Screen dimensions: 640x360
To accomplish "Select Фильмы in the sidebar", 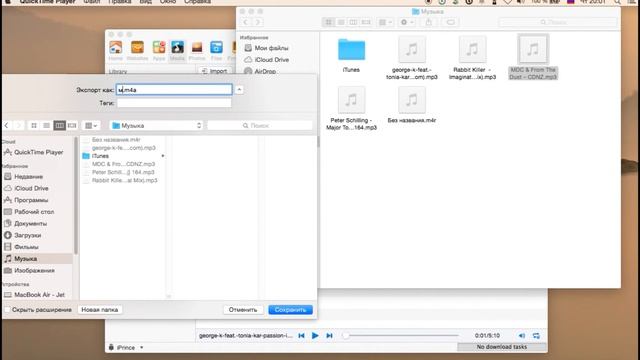I will pyautogui.click(x=22, y=247).
